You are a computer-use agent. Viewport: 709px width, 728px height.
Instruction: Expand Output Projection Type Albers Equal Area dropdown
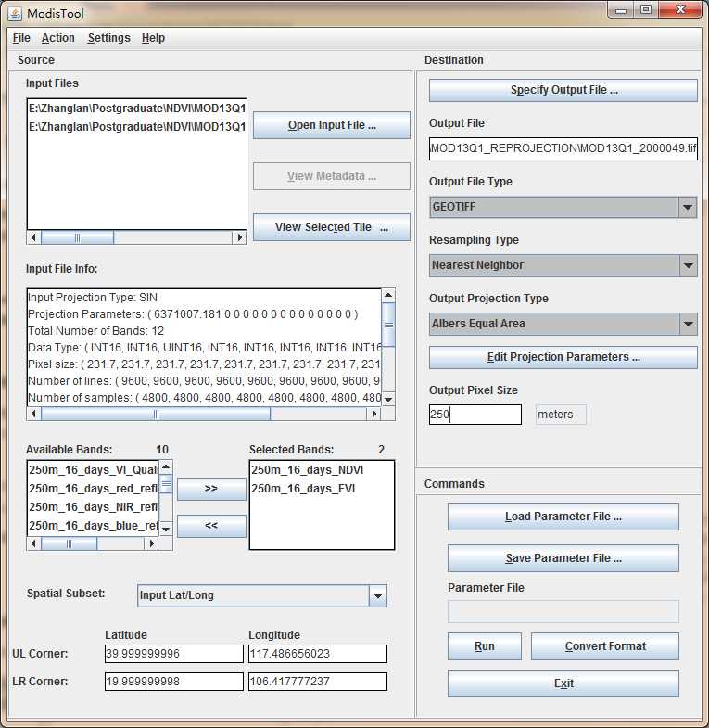pos(688,324)
